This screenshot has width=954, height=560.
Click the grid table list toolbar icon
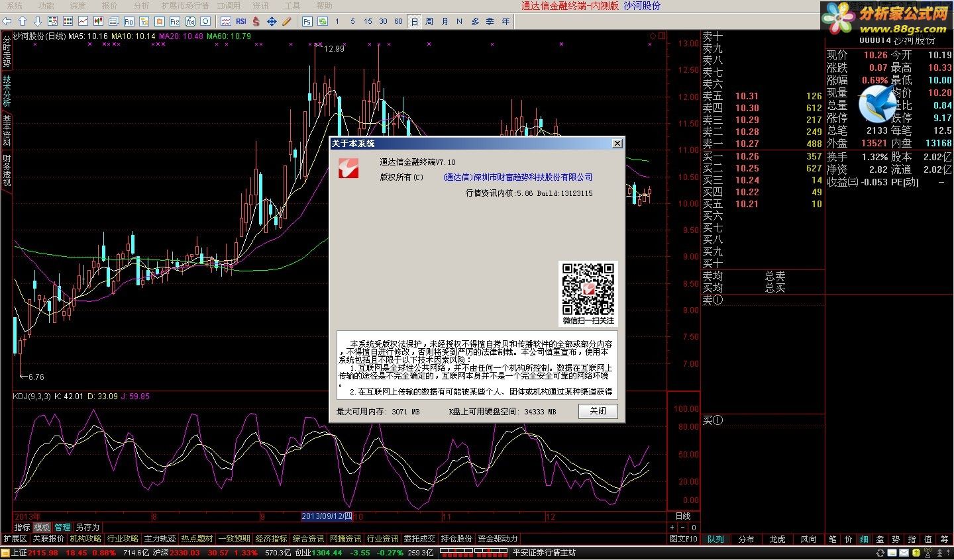click(x=68, y=21)
